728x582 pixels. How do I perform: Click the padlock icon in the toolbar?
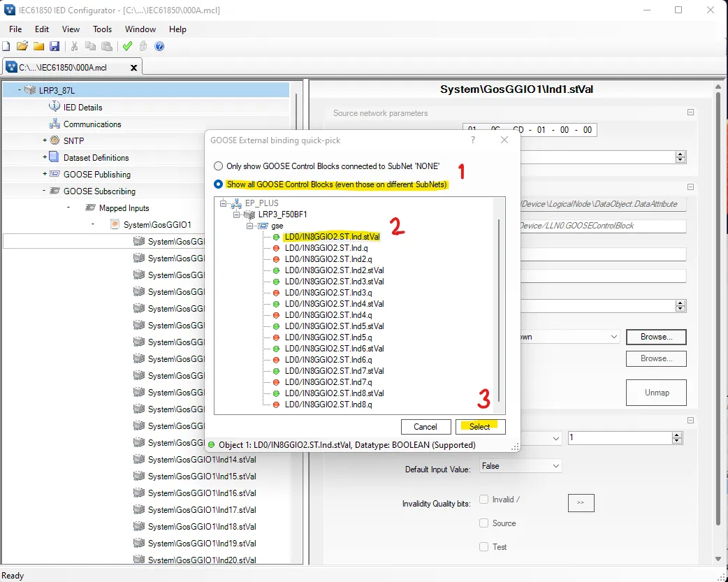(143, 46)
